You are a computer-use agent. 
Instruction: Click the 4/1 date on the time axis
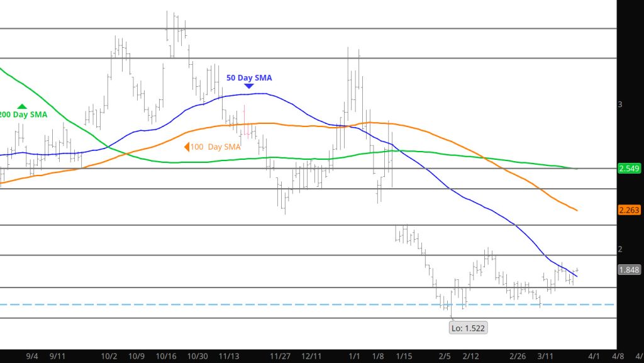click(x=594, y=355)
